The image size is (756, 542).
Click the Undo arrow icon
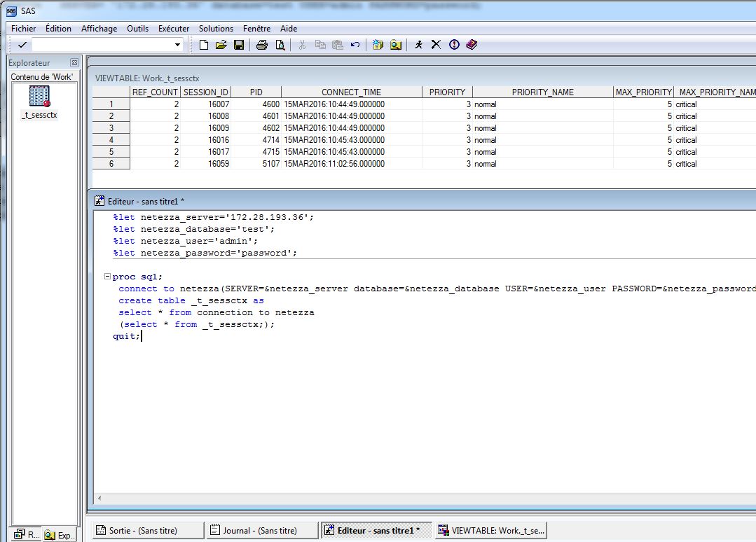[355, 45]
